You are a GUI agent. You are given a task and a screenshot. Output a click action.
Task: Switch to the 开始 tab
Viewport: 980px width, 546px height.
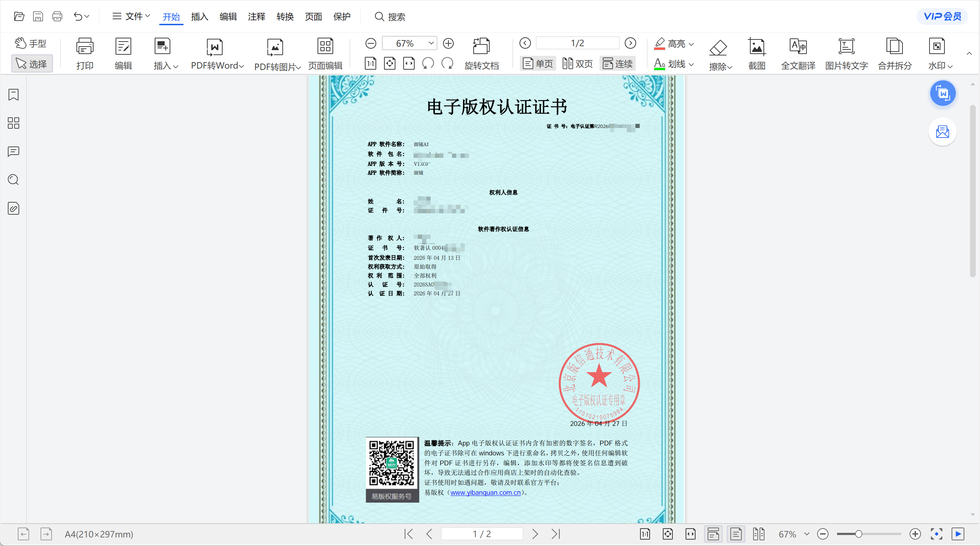171,17
